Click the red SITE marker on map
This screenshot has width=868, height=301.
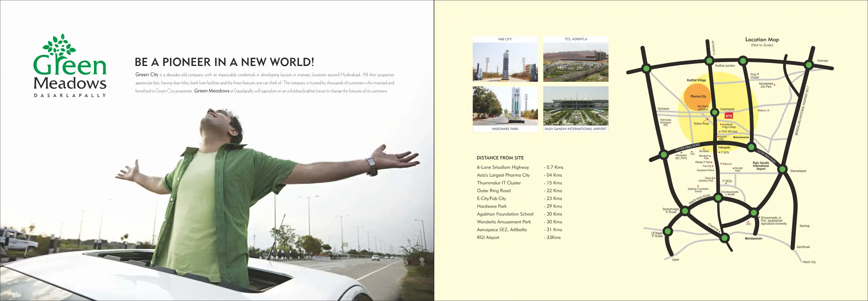[x=729, y=116]
